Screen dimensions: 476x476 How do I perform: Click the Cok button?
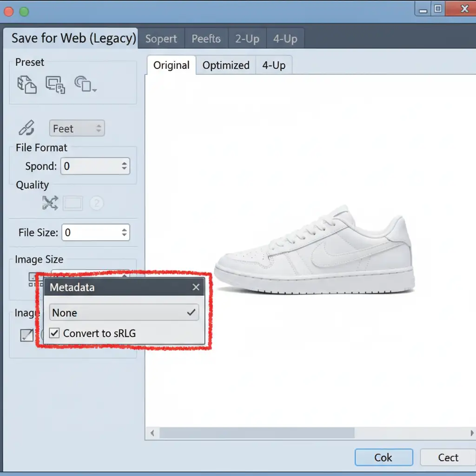(383, 457)
